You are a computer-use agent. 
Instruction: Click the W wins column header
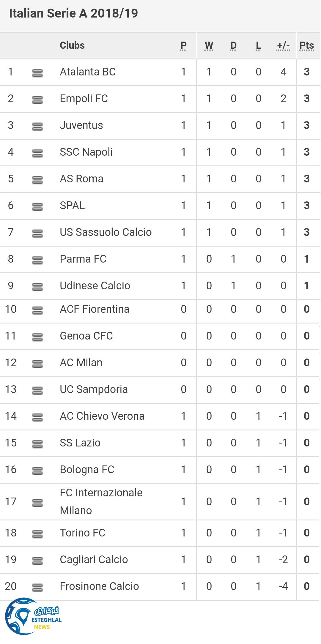(209, 45)
